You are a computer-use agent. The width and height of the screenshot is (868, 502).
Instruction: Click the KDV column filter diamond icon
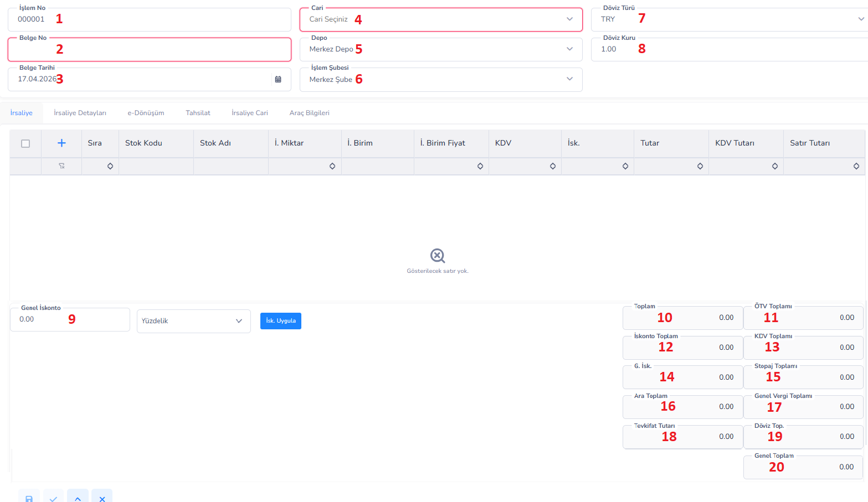pos(552,166)
